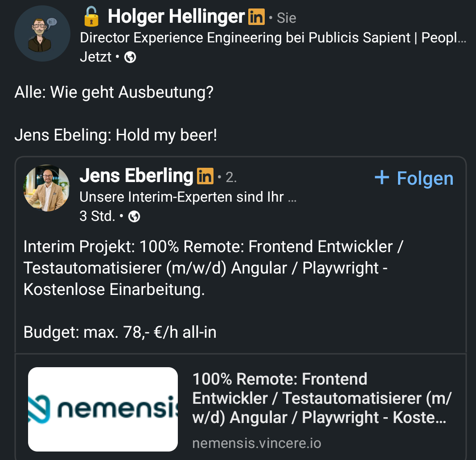Open Jens Eberling's profile name link
Viewport: 476px width, 460px height.
tap(136, 176)
